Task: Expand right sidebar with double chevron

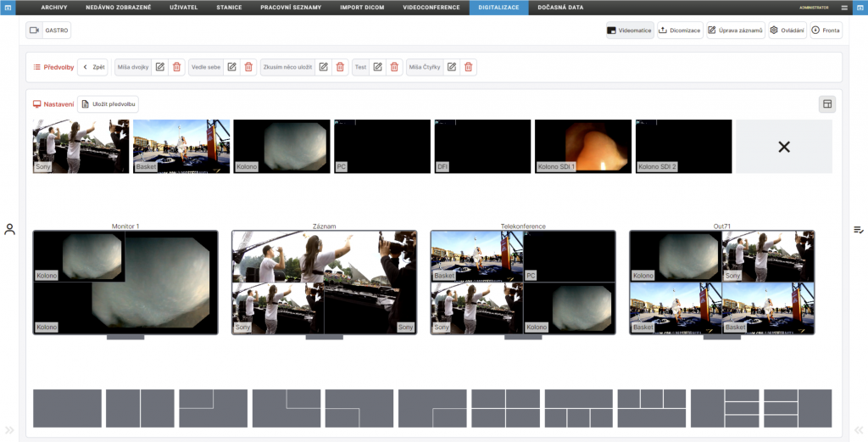Action: (858, 429)
